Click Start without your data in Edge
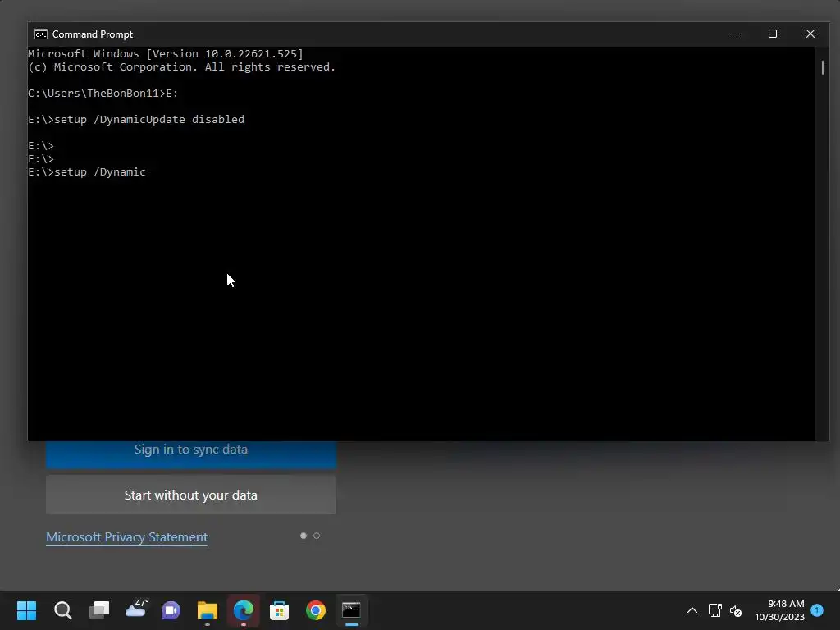The height and width of the screenshot is (630, 840). [190, 495]
